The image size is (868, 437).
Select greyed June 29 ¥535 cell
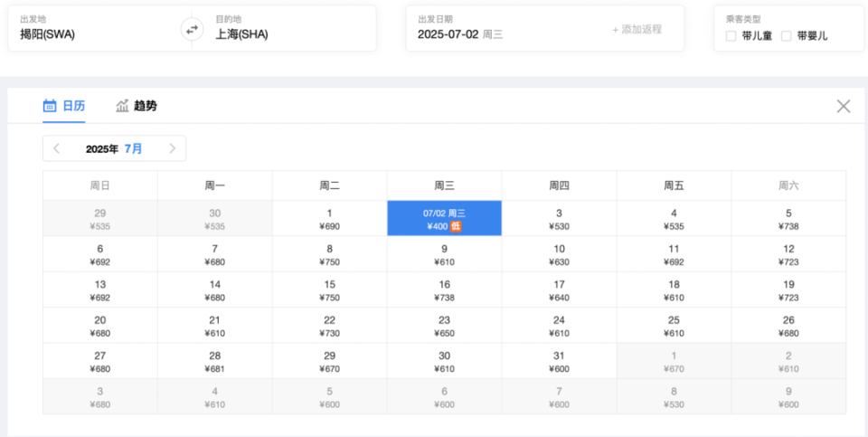pos(100,219)
